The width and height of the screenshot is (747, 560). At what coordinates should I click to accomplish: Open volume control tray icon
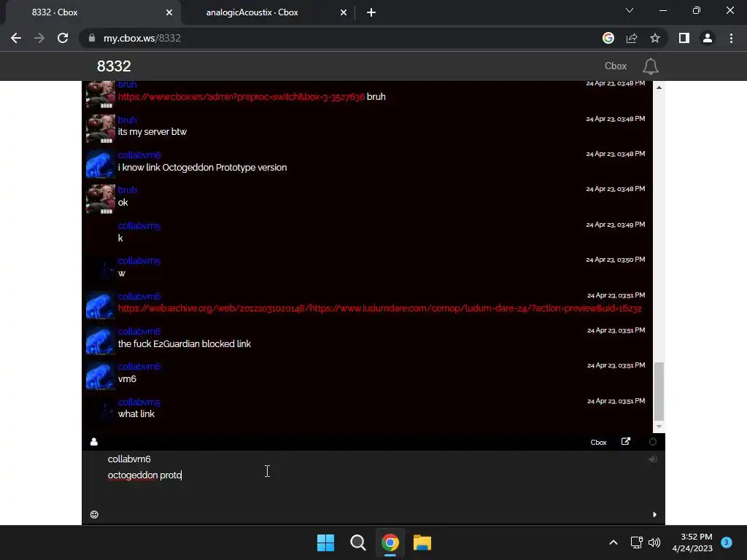[654, 542]
